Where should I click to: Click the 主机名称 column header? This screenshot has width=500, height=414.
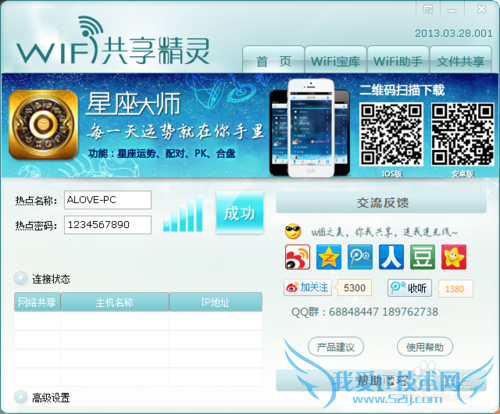pos(115,302)
